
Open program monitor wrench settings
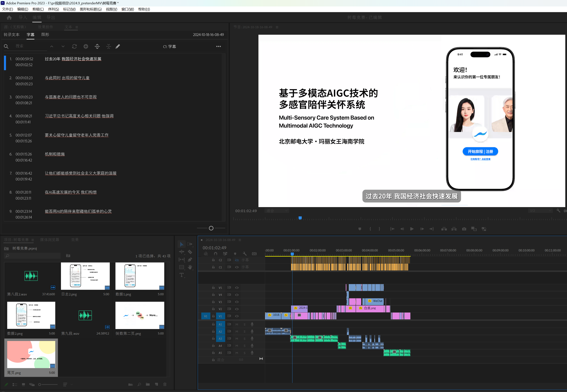[558, 211]
